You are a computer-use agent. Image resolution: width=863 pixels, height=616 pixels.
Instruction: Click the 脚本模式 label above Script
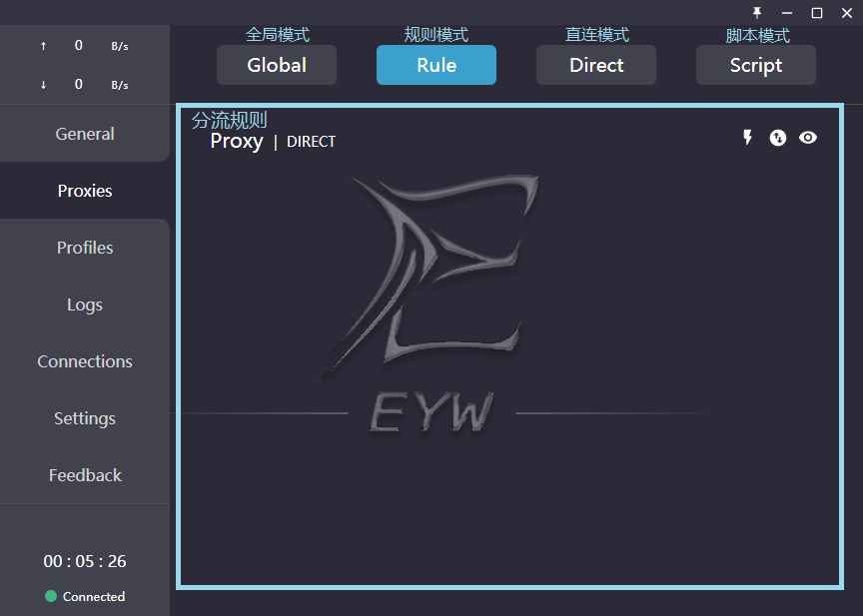click(x=758, y=36)
